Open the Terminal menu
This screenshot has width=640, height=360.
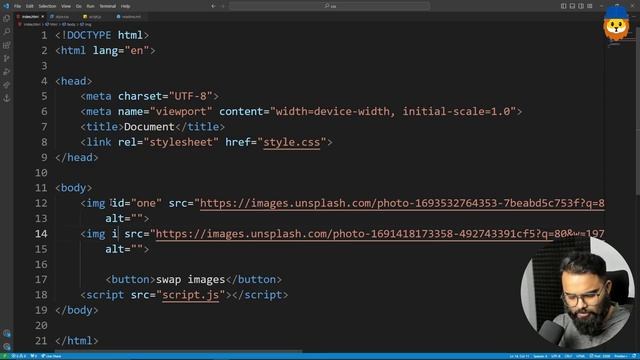pos(107,6)
